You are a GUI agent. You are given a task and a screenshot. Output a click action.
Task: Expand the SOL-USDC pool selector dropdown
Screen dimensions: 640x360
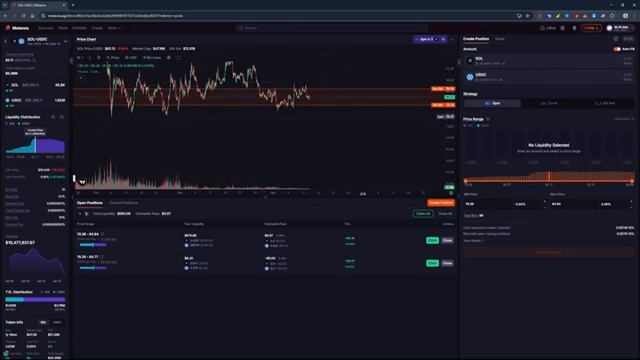(x=65, y=41)
